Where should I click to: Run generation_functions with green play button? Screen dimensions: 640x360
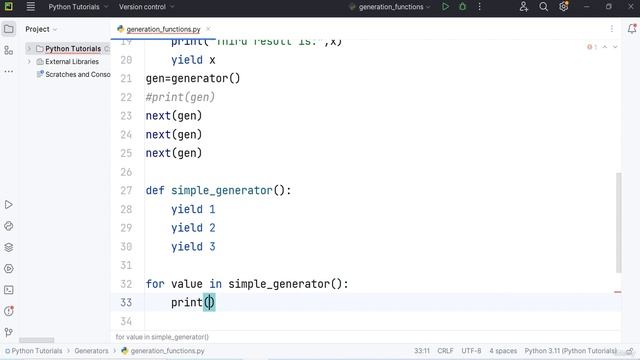click(x=445, y=7)
